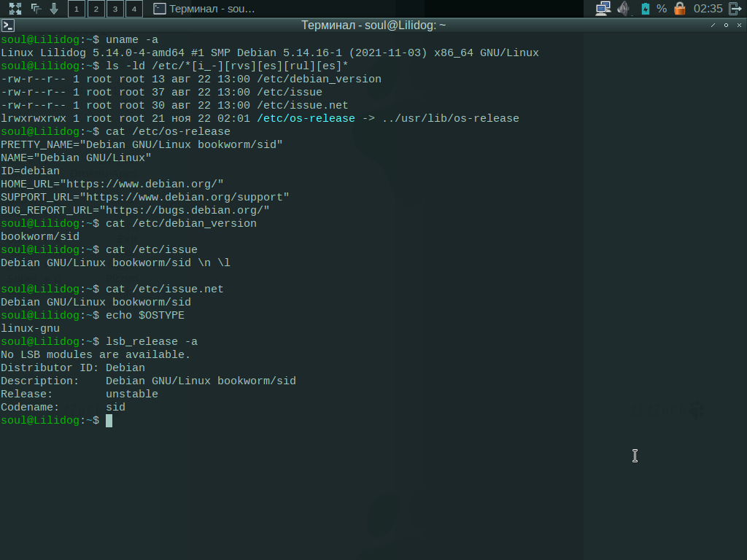Viewport: 747px width, 560px height.
Task: Click the % indicator in panel
Action: point(661,9)
